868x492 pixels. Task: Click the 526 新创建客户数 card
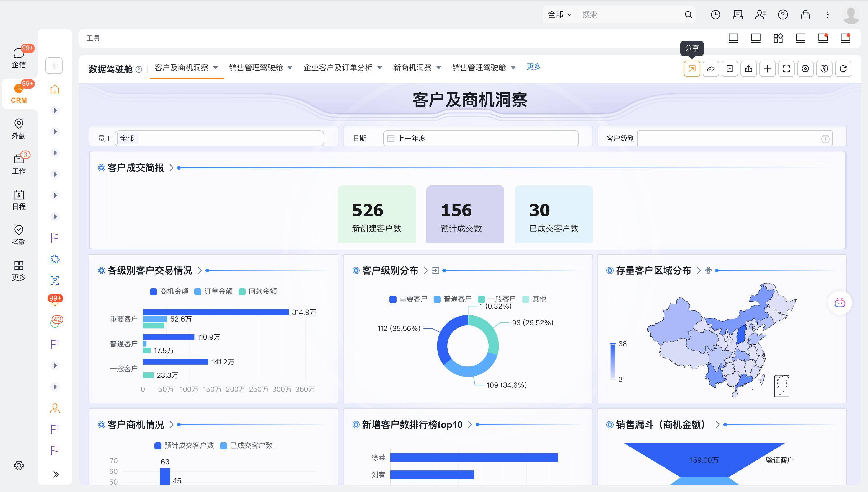[x=377, y=214]
